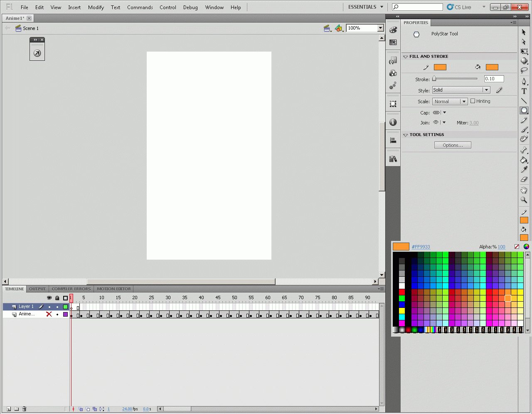The height and width of the screenshot is (414, 532).
Task: Open the Scale dropdown
Action: 450,102
